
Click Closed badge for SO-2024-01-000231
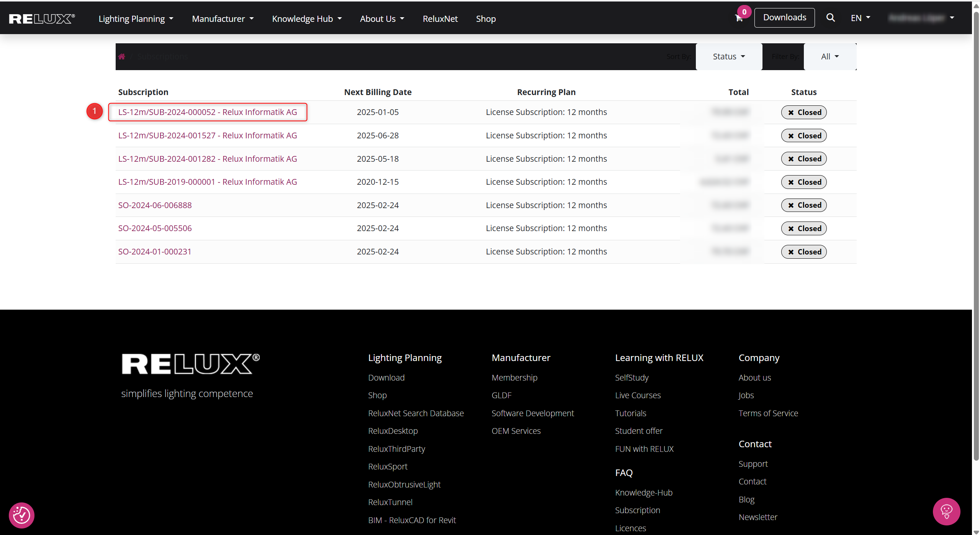tap(804, 252)
